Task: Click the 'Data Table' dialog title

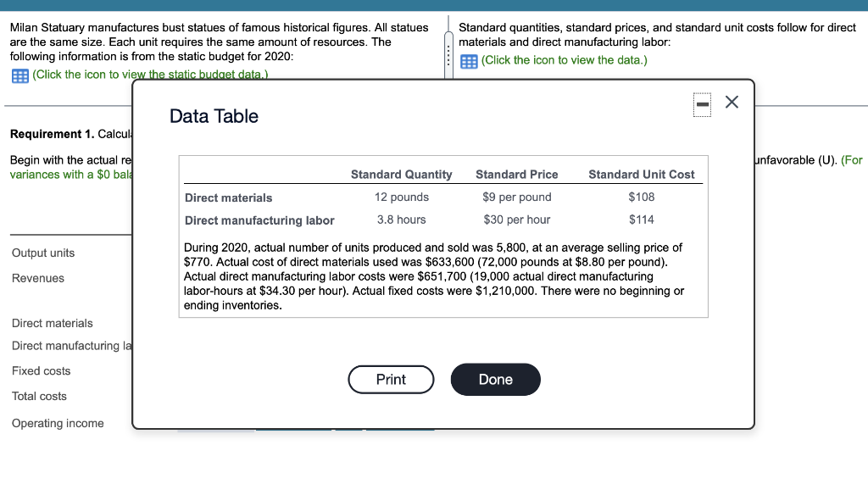Action: click(214, 116)
